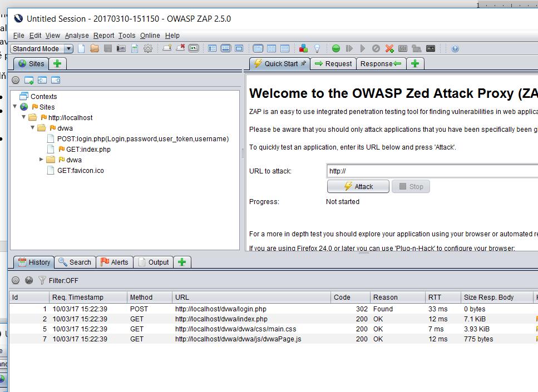Select Contexts in the tree
538x392 pixels.
coord(43,96)
